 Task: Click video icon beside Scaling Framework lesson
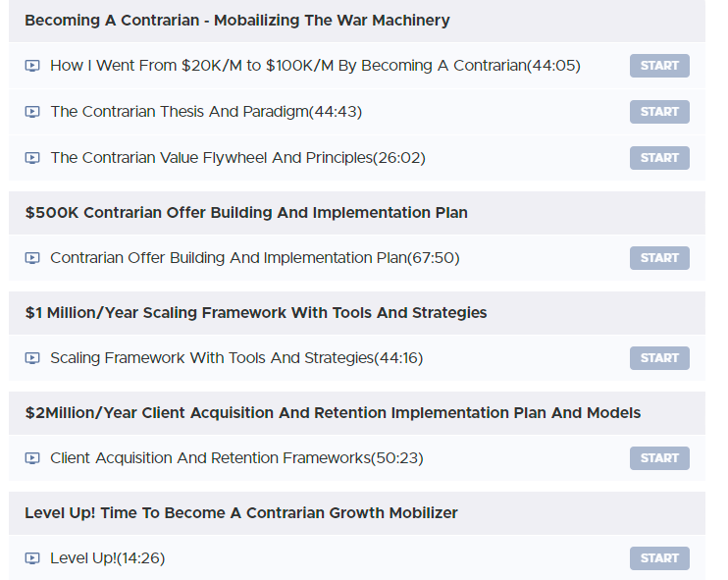click(x=32, y=358)
